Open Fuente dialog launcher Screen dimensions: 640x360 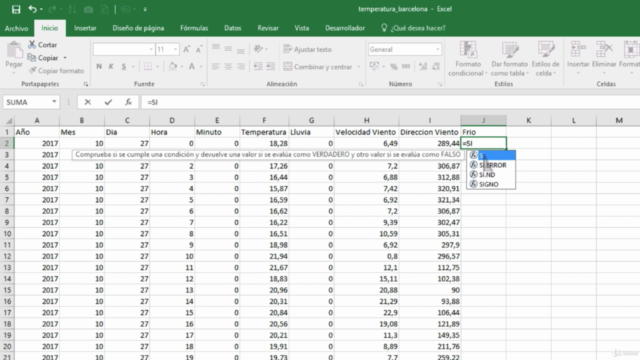coord(202,84)
